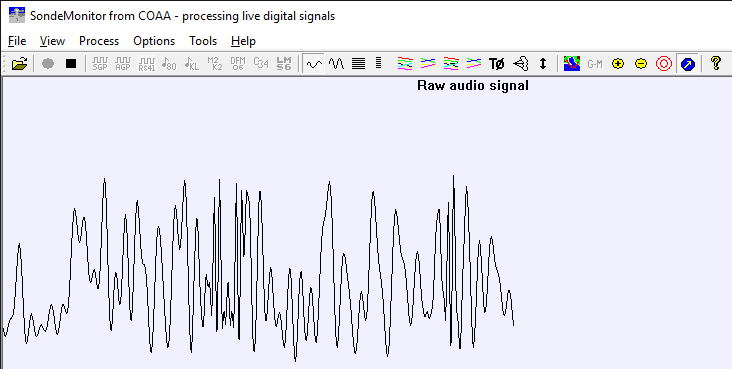This screenshot has width=732, height=369.
Task: Select the RS41 decoder icon
Action: click(x=147, y=64)
